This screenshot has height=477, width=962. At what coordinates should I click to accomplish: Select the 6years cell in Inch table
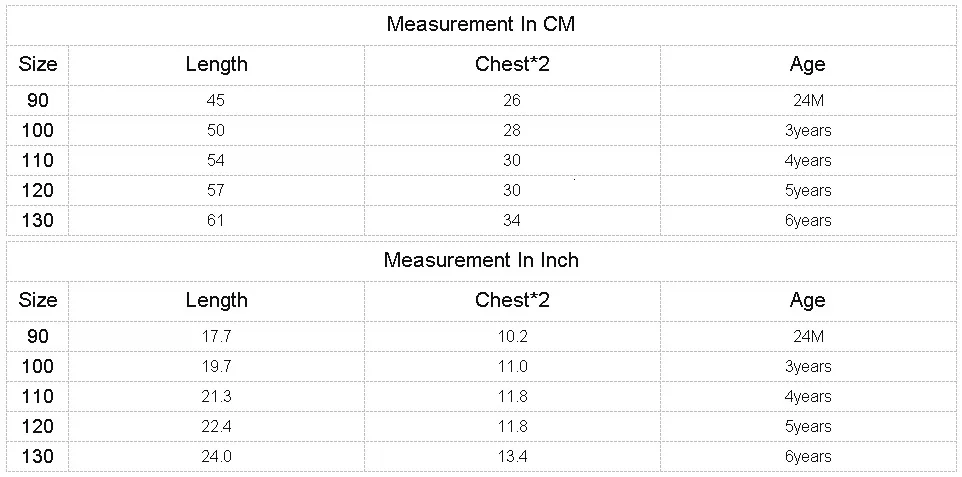(808, 456)
